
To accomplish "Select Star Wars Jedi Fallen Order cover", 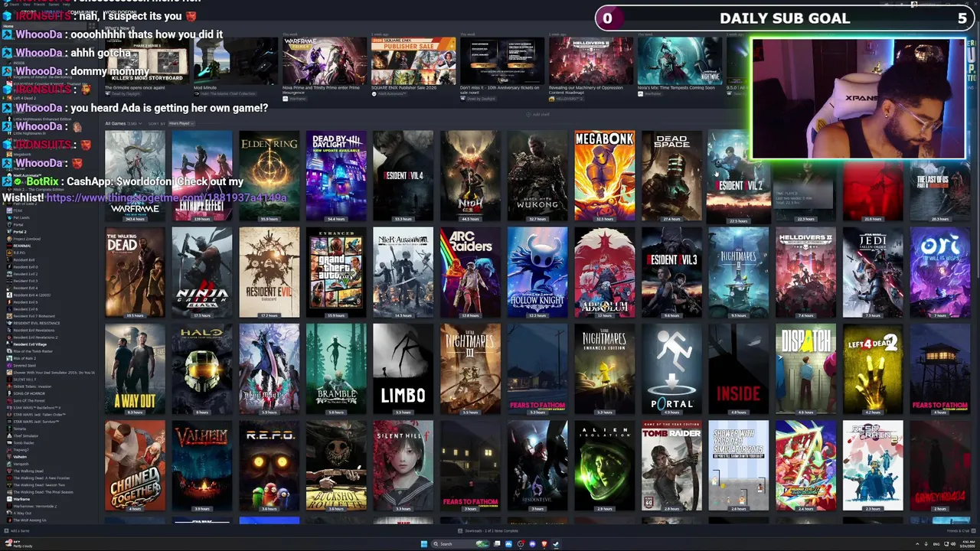I will point(873,272).
